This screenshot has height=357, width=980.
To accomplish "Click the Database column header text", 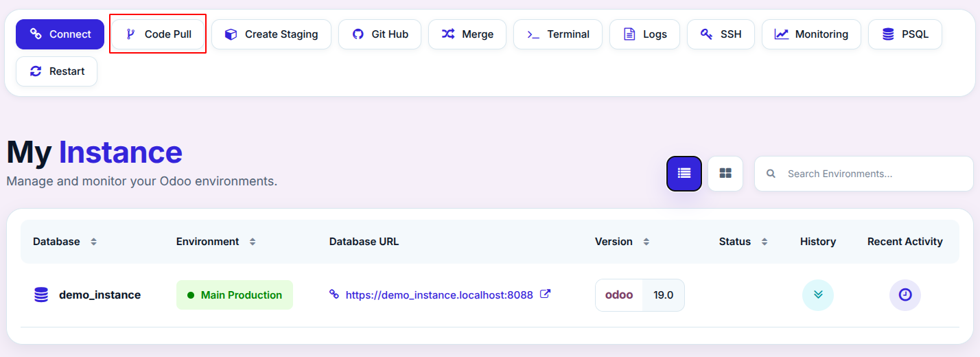I will click(56, 242).
